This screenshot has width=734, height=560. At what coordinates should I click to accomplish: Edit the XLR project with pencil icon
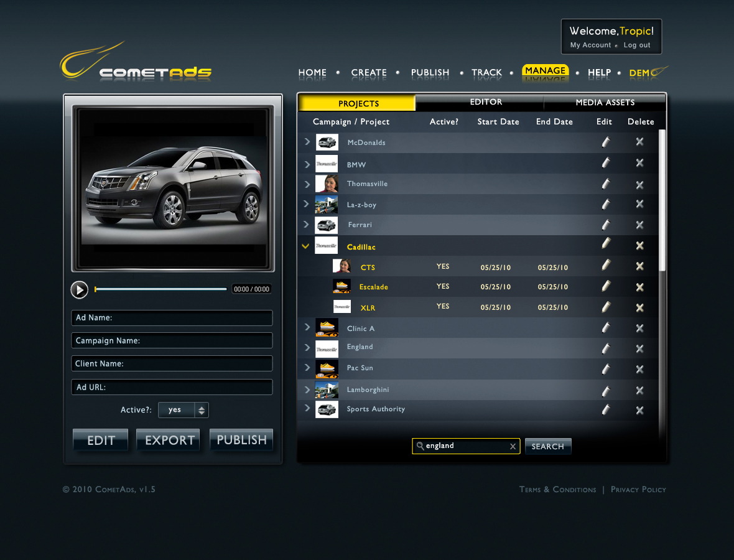coord(606,307)
